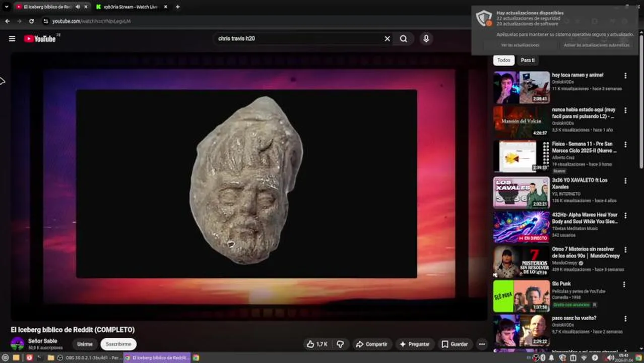Click the title 'nunca había estado aquí'
Image resolution: width=644 pixels, height=363 pixels.
coord(584,113)
